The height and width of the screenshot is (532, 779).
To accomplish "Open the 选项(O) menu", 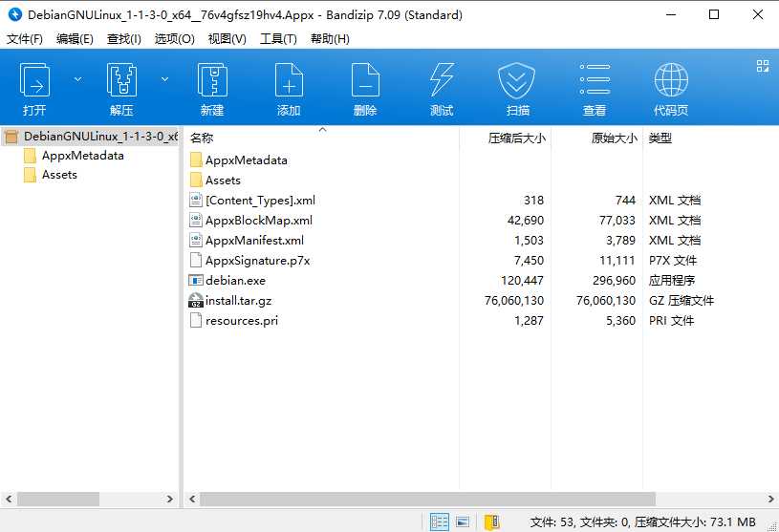I will pyautogui.click(x=174, y=39).
